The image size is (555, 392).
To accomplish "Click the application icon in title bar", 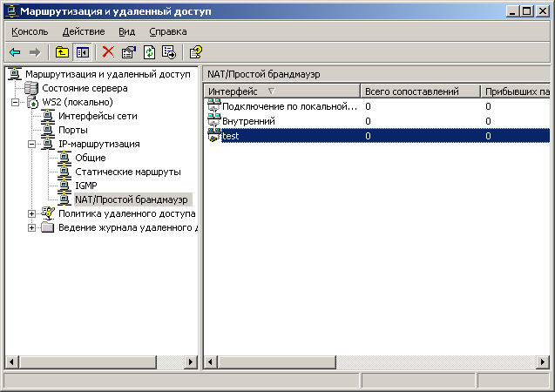I will [12, 11].
